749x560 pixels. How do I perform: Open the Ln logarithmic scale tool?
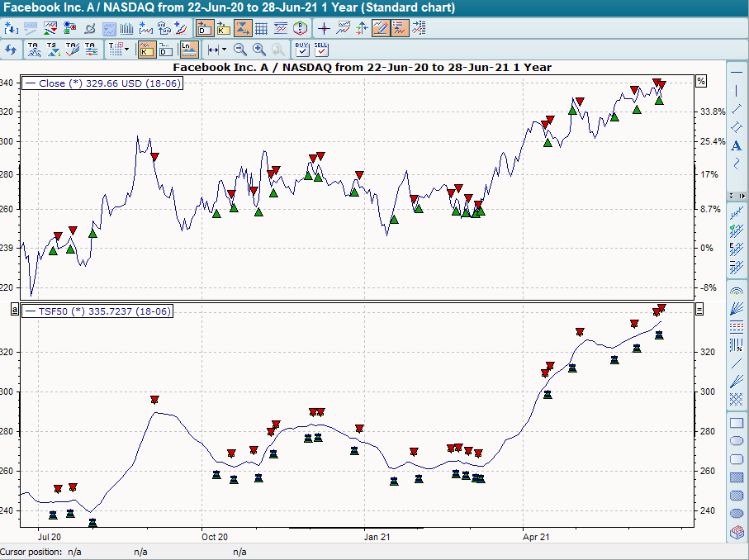(187, 49)
